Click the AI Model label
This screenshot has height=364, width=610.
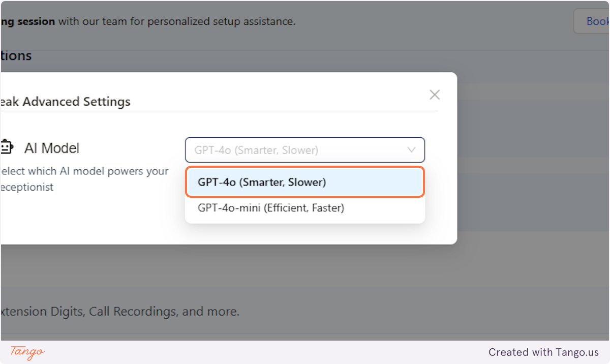click(x=52, y=148)
